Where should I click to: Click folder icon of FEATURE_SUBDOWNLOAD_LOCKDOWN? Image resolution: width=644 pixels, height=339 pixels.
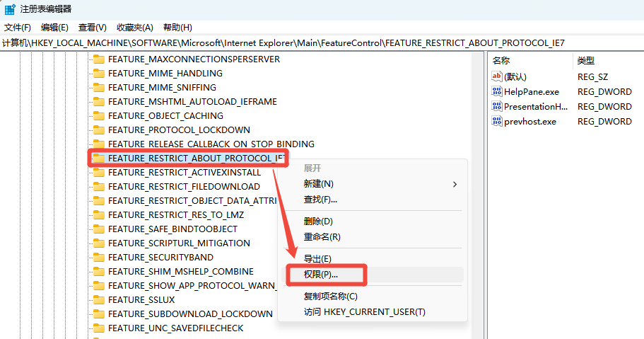[98, 314]
